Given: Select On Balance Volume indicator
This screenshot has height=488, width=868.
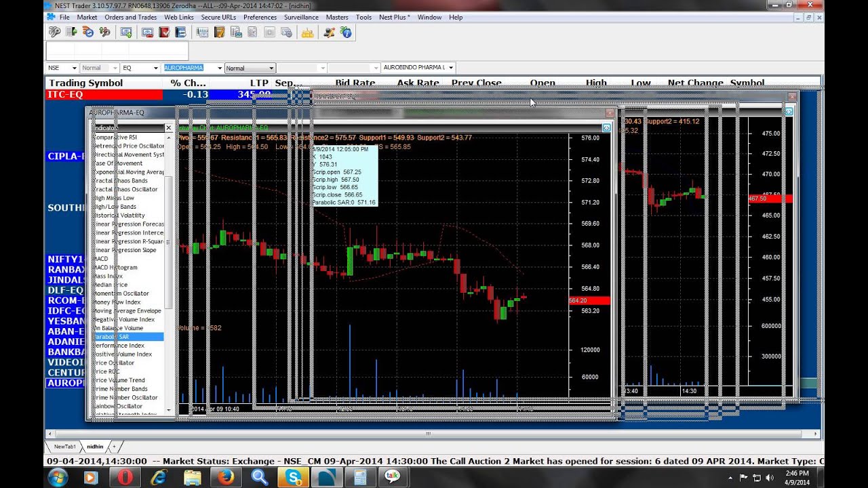Looking at the screenshot, I should click(x=127, y=328).
